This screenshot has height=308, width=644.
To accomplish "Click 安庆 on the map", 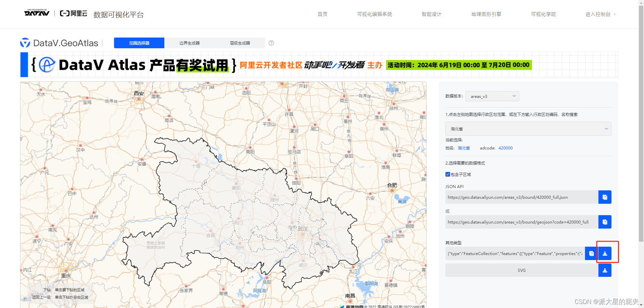I will coord(389,241).
